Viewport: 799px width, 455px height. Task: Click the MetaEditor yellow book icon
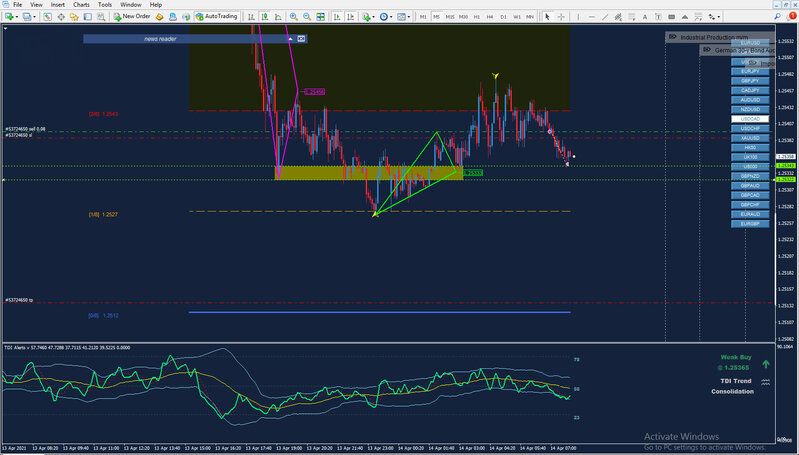[x=159, y=17]
